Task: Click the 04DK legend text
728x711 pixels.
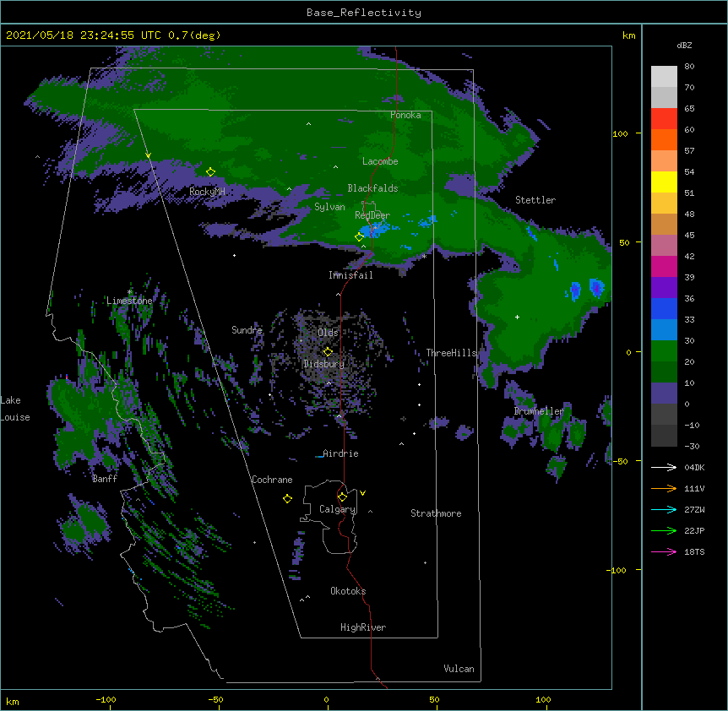Action: (694, 467)
